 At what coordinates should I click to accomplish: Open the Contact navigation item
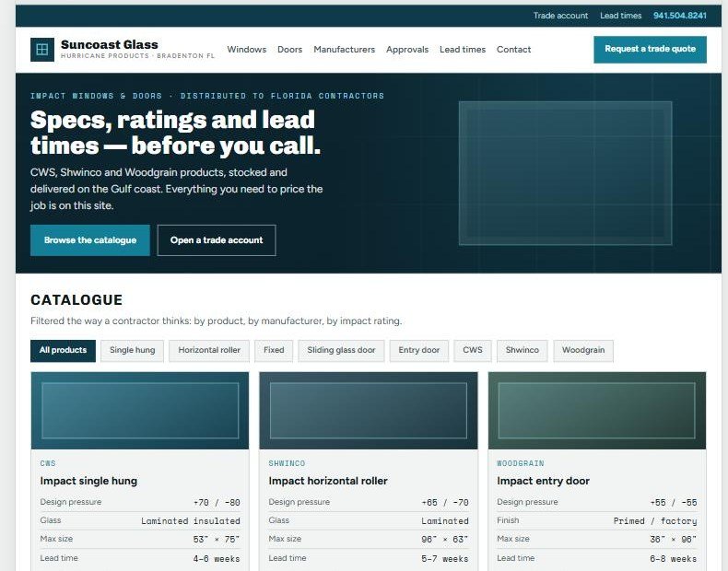point(513,50)
